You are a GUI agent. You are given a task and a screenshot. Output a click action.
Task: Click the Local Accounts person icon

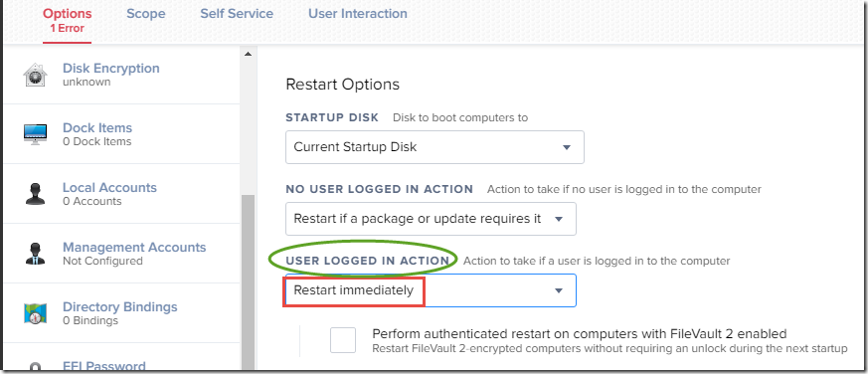click(36, 195)
